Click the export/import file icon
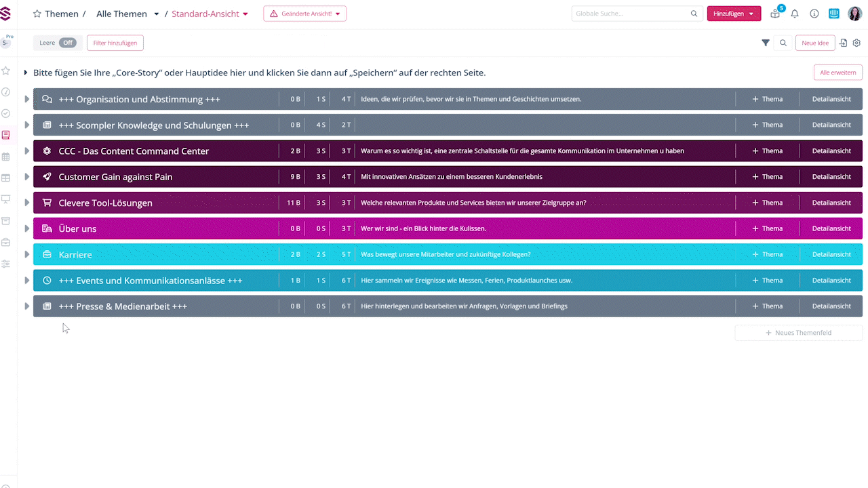Viewport: 868px width, 488px height. pyautogui.click(x=844, y=43)
